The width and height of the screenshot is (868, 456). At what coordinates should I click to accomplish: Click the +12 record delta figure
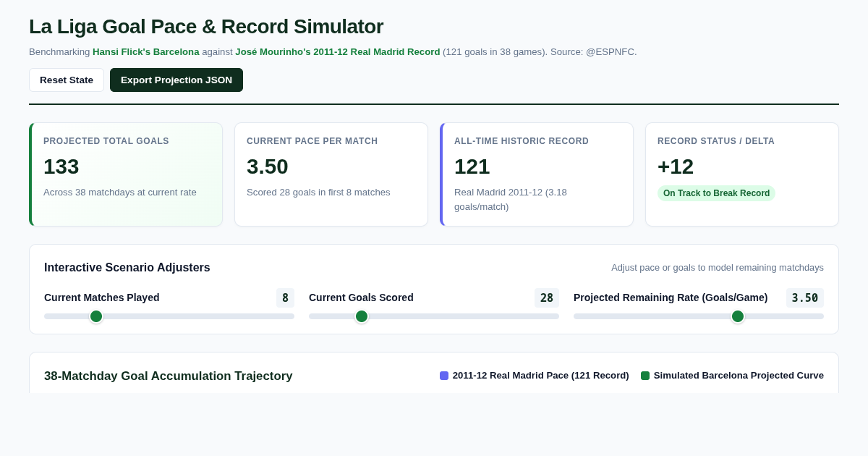click(676, 166)
